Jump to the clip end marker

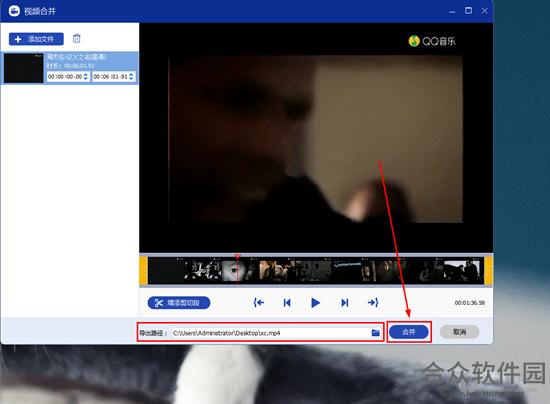click(x=373, y=303)
